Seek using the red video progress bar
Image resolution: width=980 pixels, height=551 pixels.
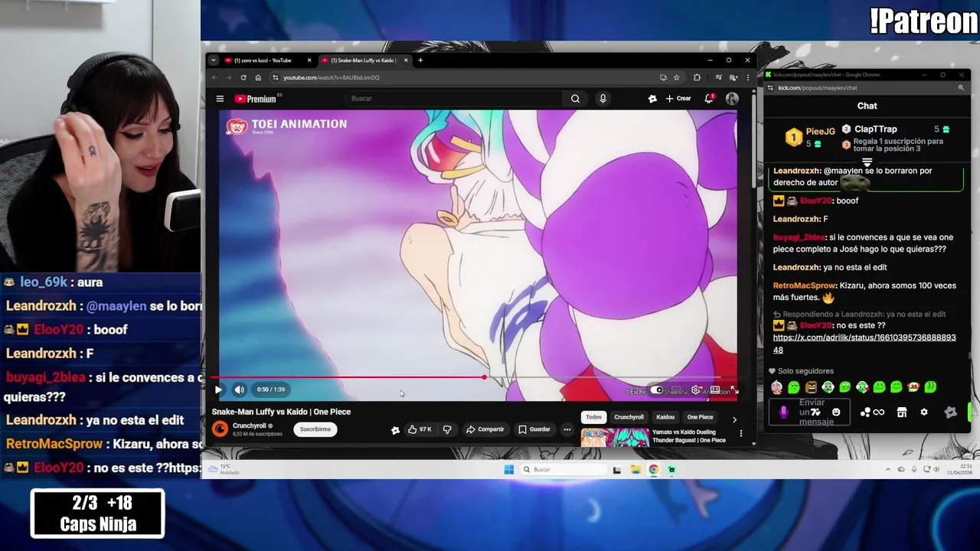(475, 377)
